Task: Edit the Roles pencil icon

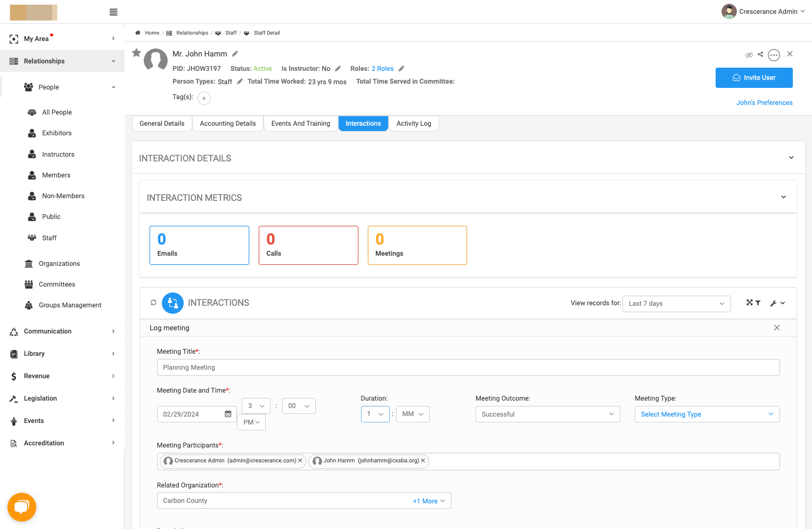Action: tap(401, 69)
